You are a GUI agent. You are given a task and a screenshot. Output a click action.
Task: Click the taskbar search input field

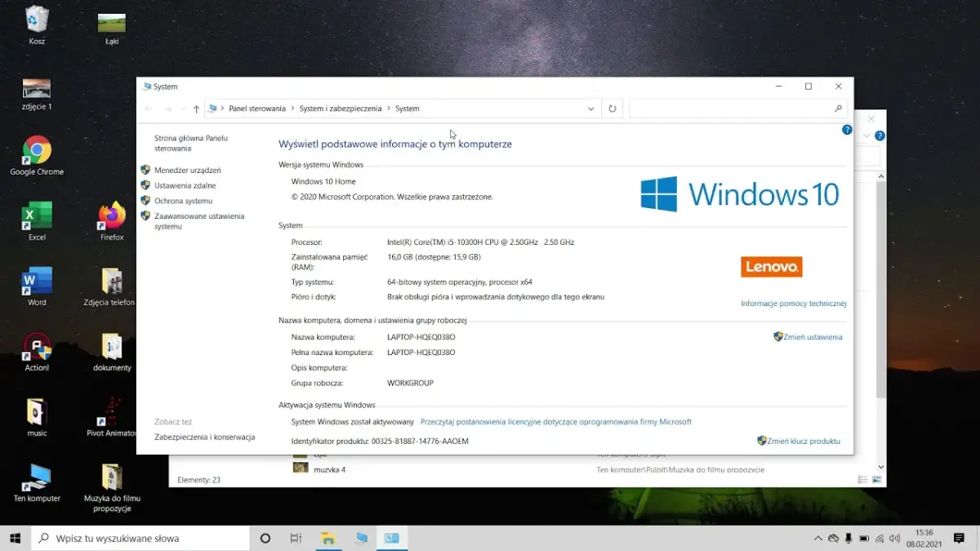click(x=139, y=538)
